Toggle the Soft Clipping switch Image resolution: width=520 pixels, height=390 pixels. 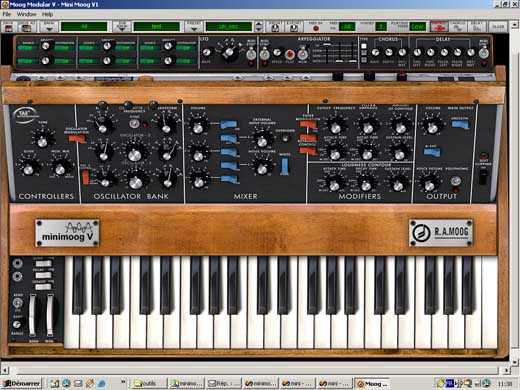pyautogui.click(x=483, y=177)
